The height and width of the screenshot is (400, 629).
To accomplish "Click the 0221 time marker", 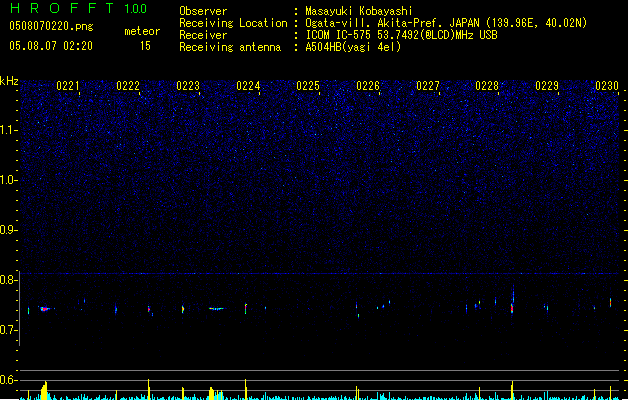I will [68, 86].
